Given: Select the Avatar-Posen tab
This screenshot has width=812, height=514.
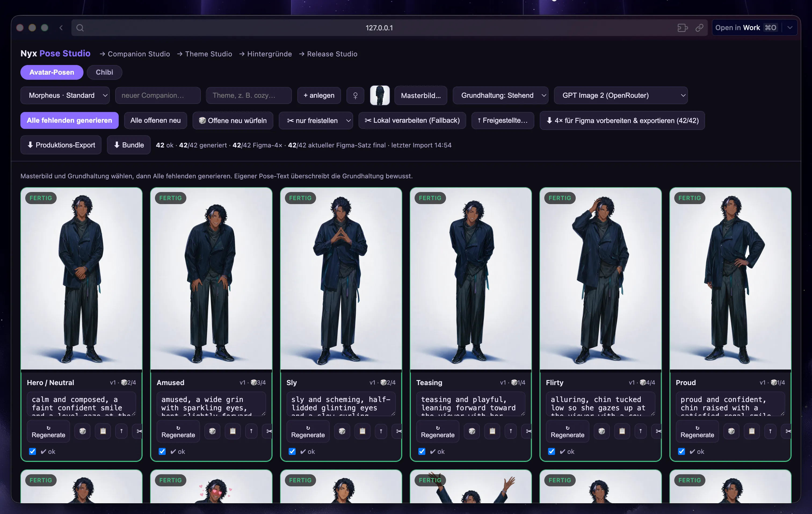Looking at the screenshot, I should [x=52, y=72].
